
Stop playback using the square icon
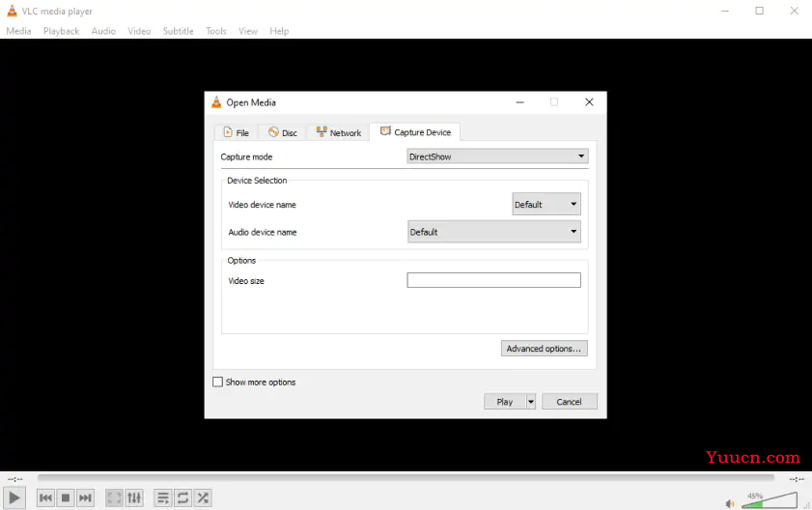click(x=66, y=498)
